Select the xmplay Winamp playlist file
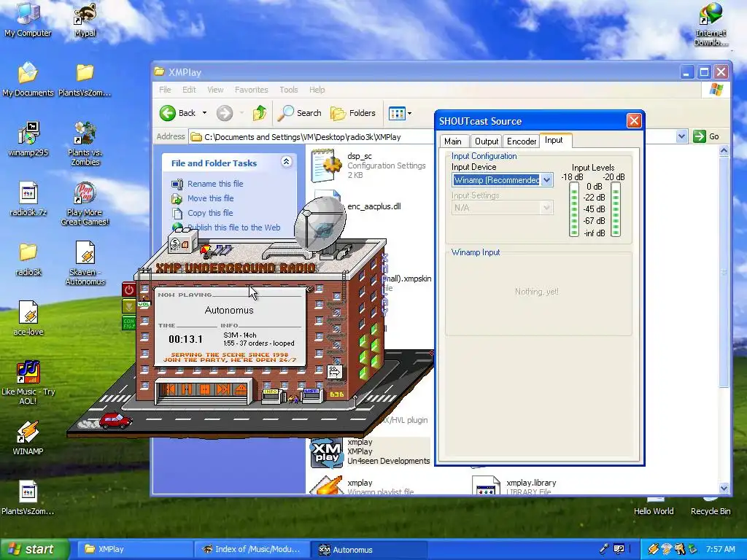 [x=362, y=486]
